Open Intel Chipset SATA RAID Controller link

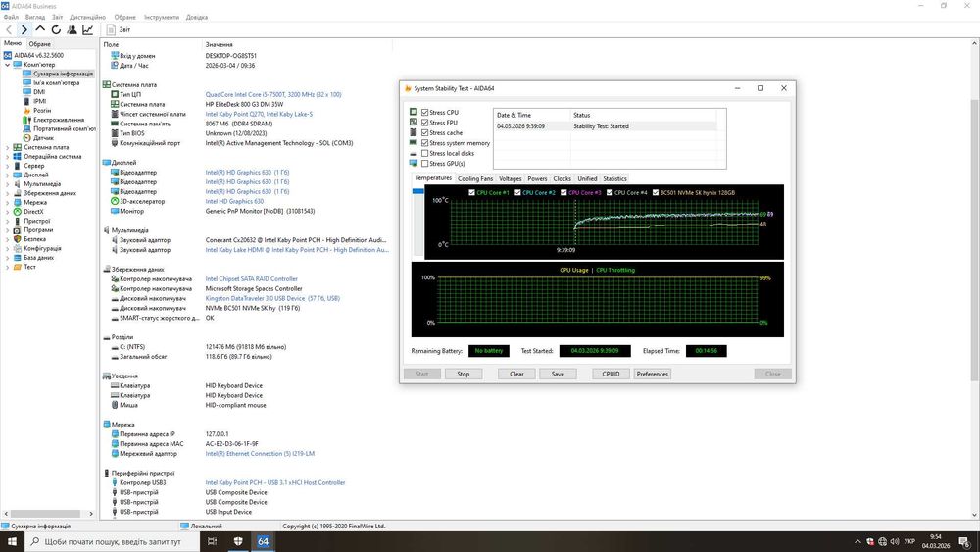click(251, 279)
